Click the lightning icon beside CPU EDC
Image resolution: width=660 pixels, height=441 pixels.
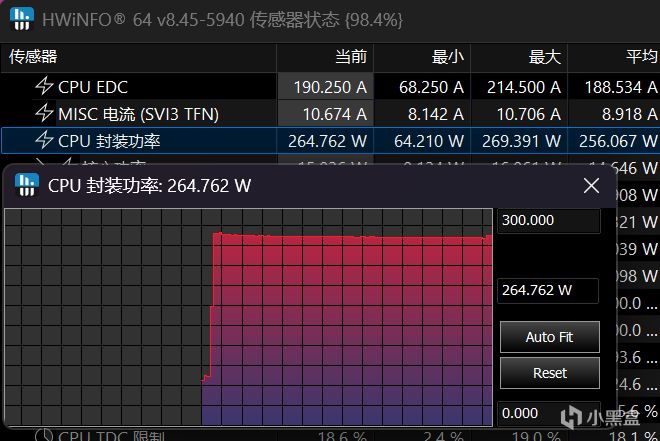click(44, 86)
